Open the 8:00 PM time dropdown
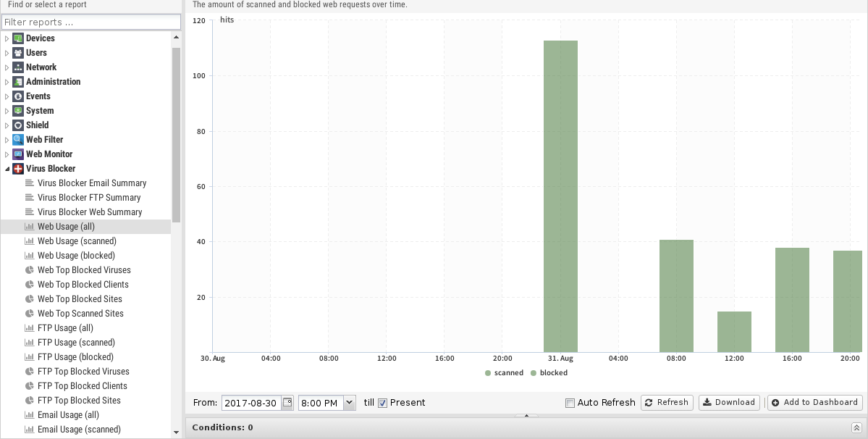The width and height of the screenshot is (868, 439). 350,403
